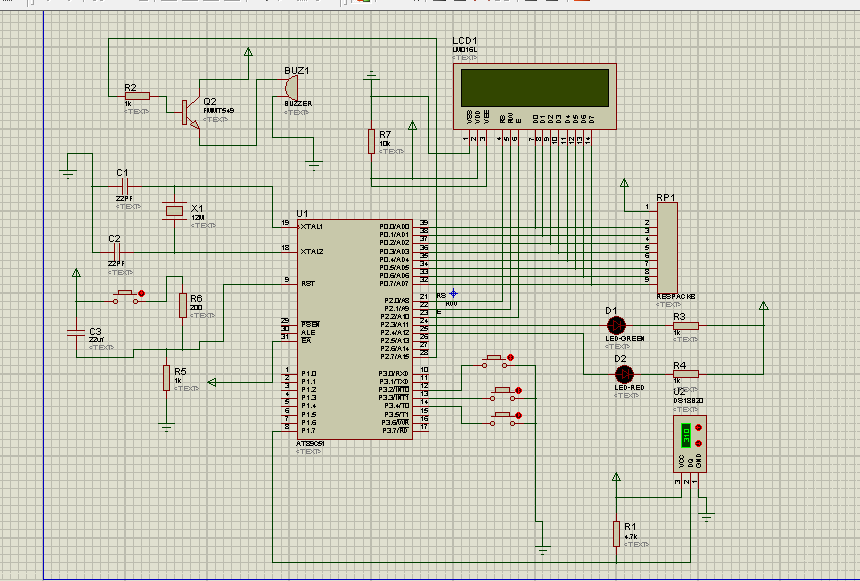Click the "P2.7/A15" pin label
860x581 pixels.
click(x=395, y=357)
